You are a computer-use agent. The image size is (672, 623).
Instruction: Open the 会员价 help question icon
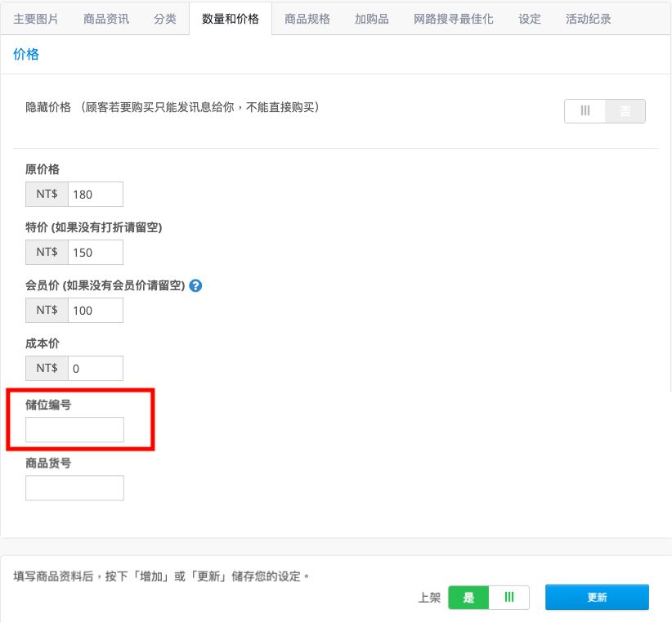click(195, 285)
